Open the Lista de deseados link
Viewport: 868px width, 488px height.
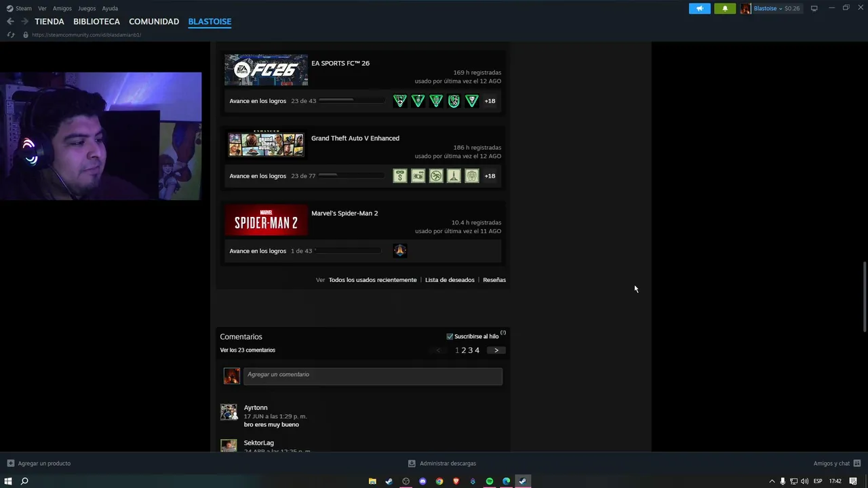pyautogui.click(x=450, y=280)
